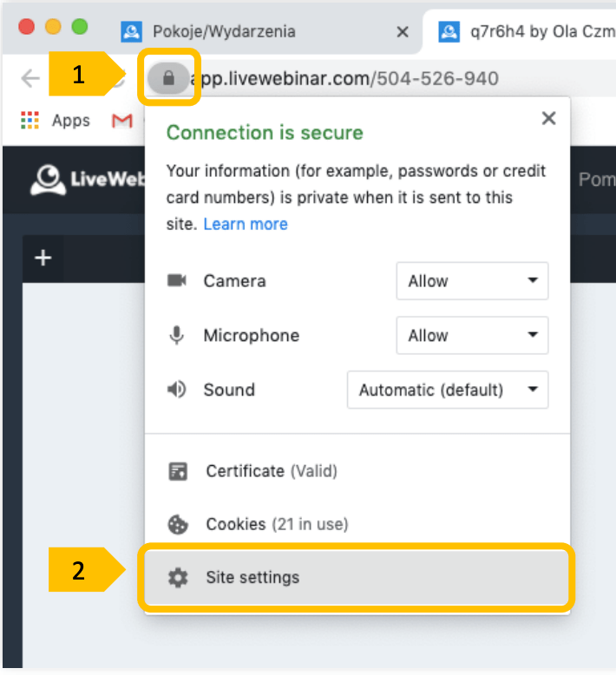616x675 pixels.
Task: Expand the Sound Automatic (default) dropdown
Action: 448,390
